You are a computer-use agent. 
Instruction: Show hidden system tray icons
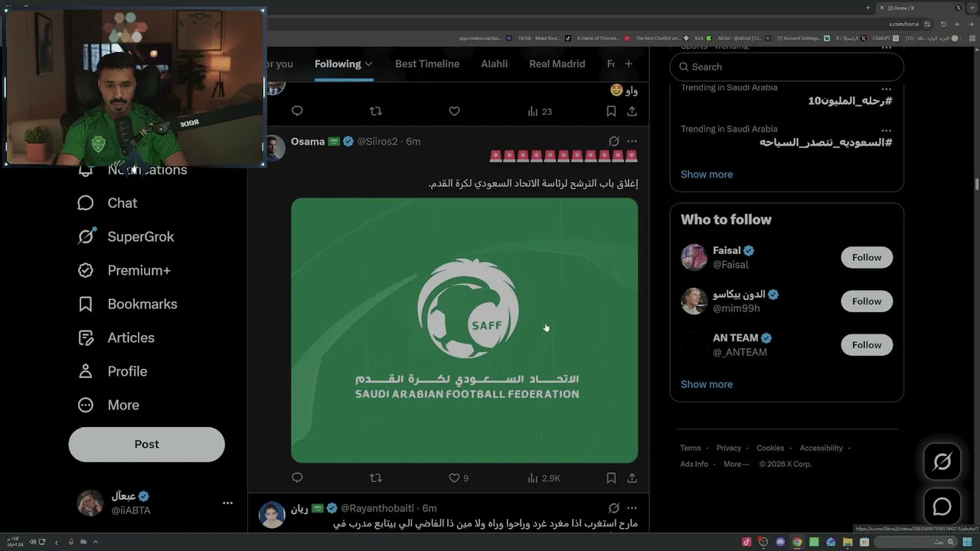point(96,542)
